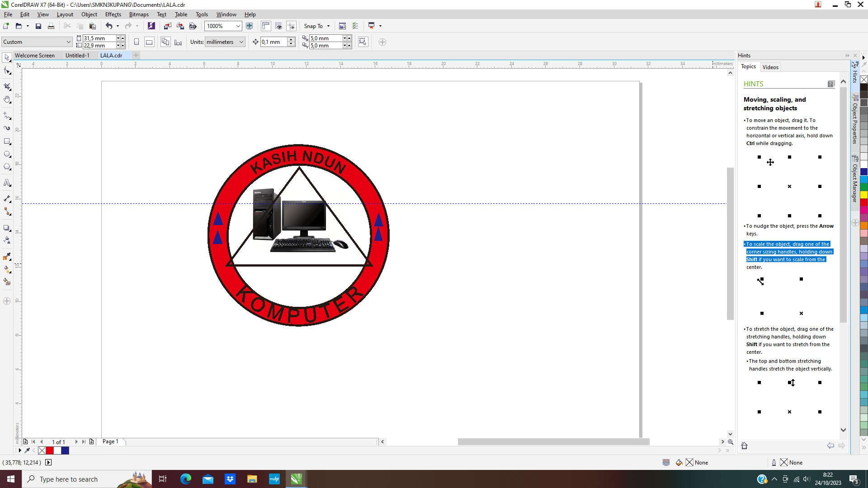Select the Drop Shadow tool

coord(7,228)
